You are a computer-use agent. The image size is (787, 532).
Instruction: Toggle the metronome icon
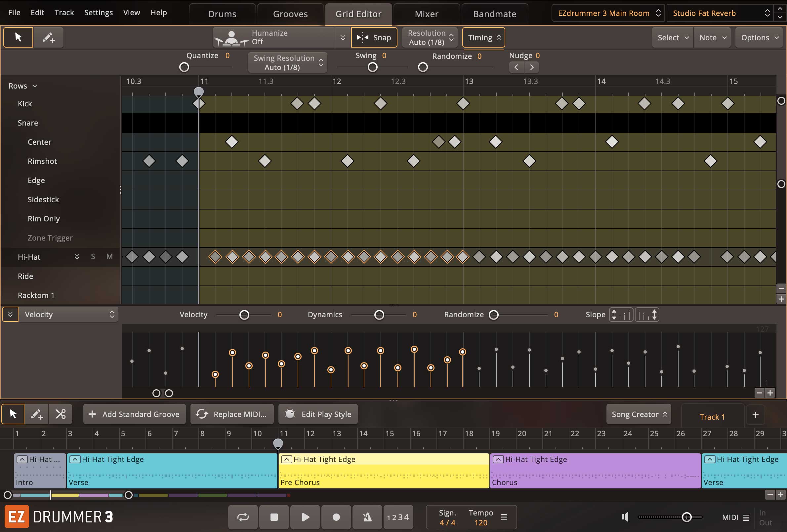367,517
